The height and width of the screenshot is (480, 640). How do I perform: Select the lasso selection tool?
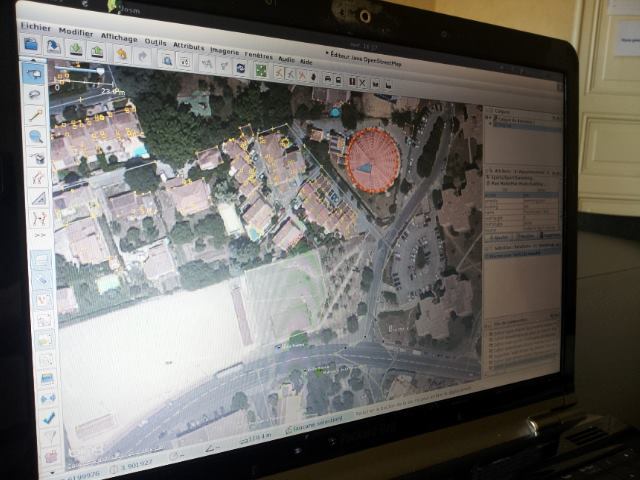pyautogui.click(x=35, y=94)
